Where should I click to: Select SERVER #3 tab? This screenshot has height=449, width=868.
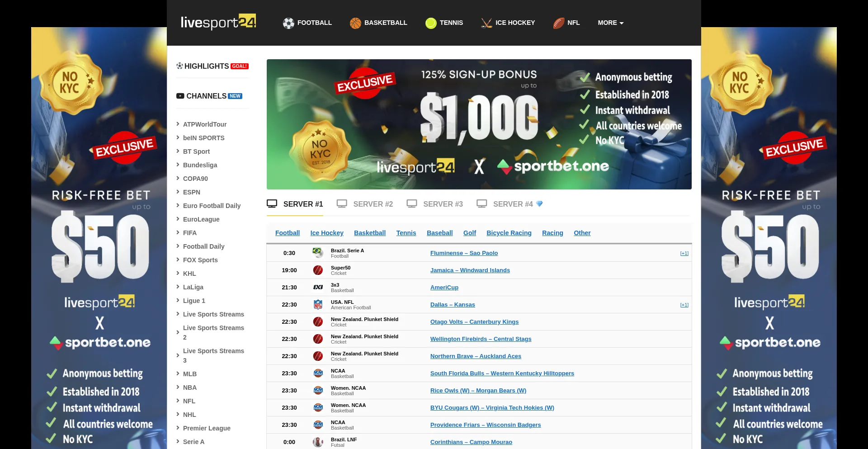(x=435, y=204)
